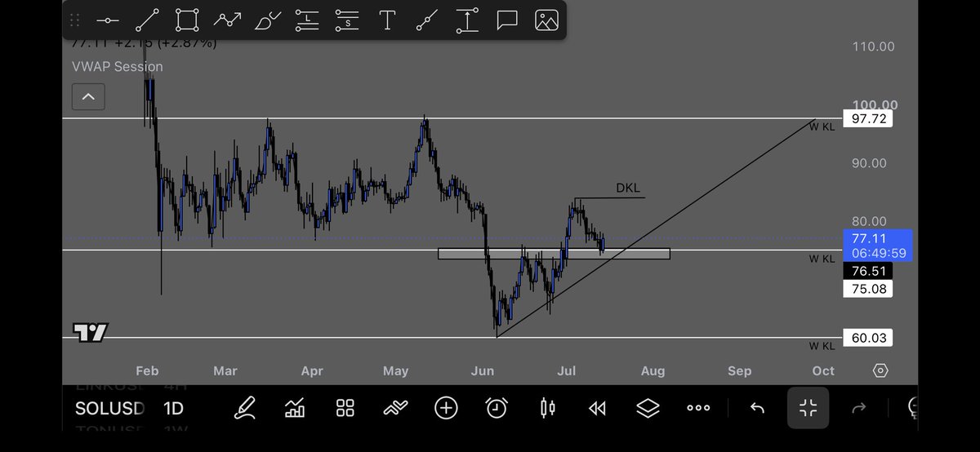The width and height of the screenshot is (980, 452).
Task: Click the 97.72 price label
Action: tap(867, 119)
